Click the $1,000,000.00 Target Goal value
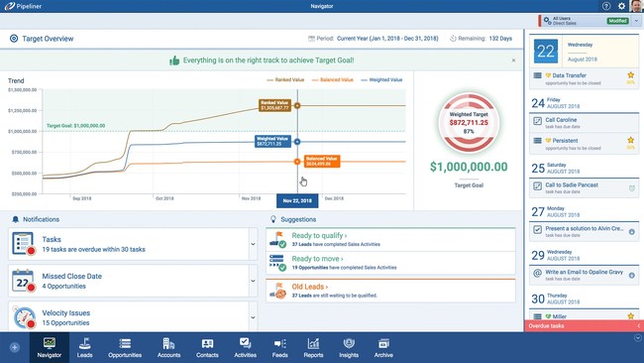The image size is (644, 363). coord(469,167)
